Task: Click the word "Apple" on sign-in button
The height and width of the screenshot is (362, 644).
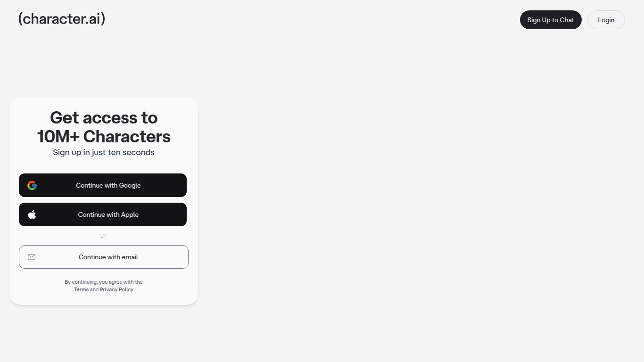Action: pyautogui.click(x=130, y=214)
